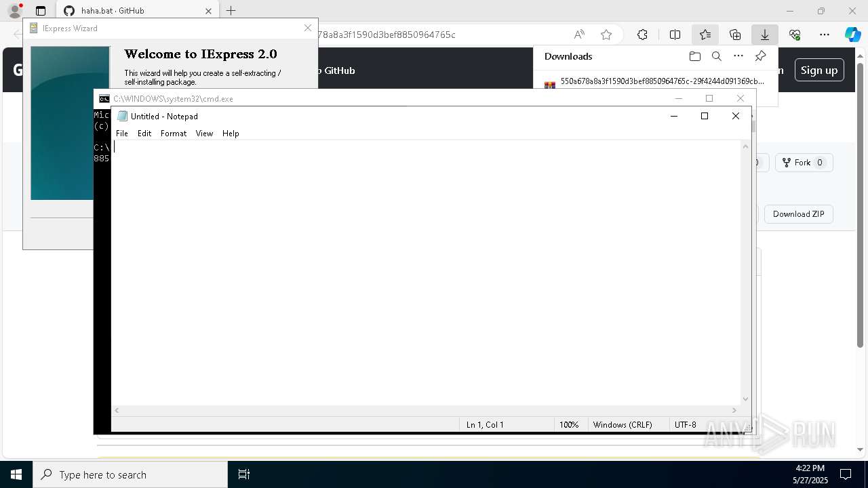Toggle the Downloads toolbar button
Image resolution: width=868 pixels, height=488 pixels.
coord(764,35)
